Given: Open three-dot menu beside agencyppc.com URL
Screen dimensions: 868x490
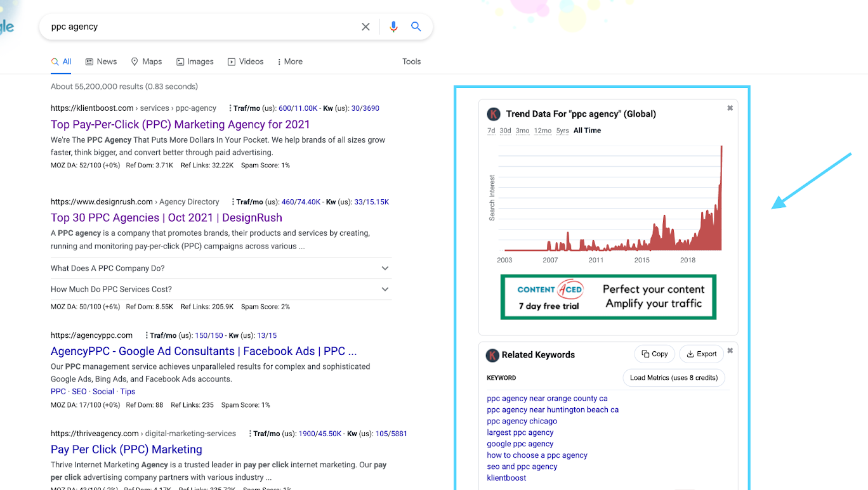Looking at the screenshot, I should tap(146, 335).
